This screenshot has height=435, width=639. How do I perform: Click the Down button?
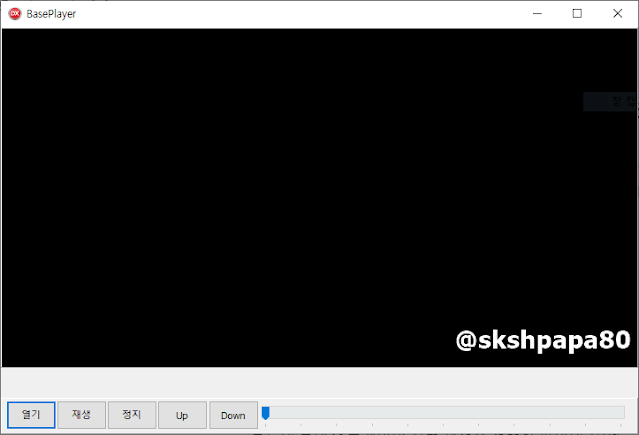point(233,415)
